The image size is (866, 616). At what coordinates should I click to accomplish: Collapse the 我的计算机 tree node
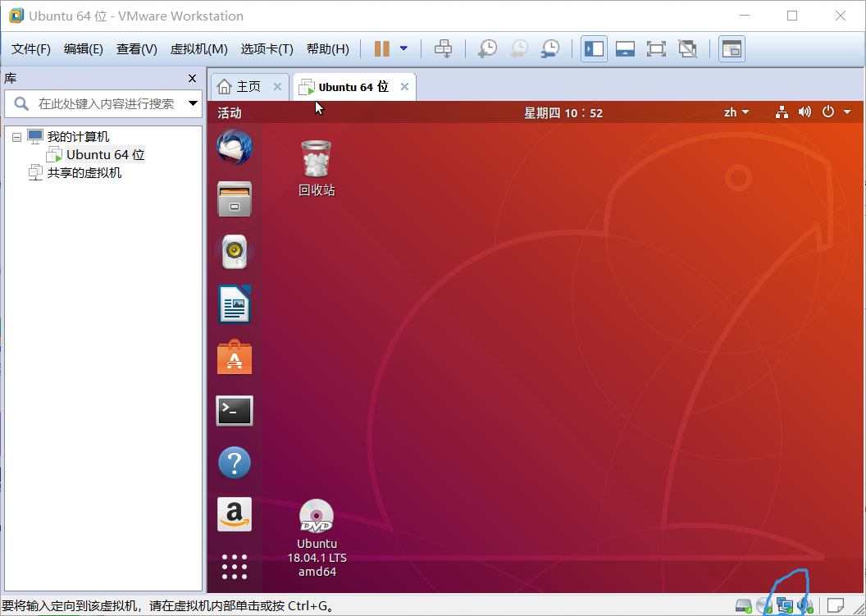point(17,136)
